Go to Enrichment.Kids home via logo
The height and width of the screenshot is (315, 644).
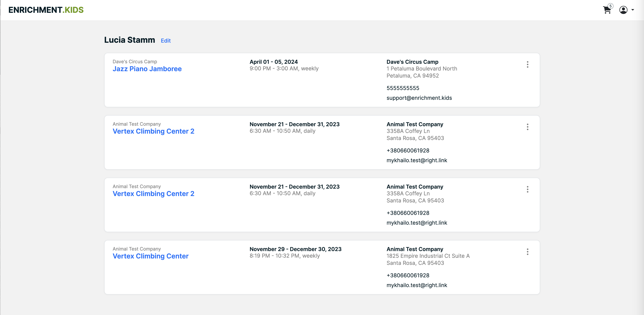[x=46, y=10]
